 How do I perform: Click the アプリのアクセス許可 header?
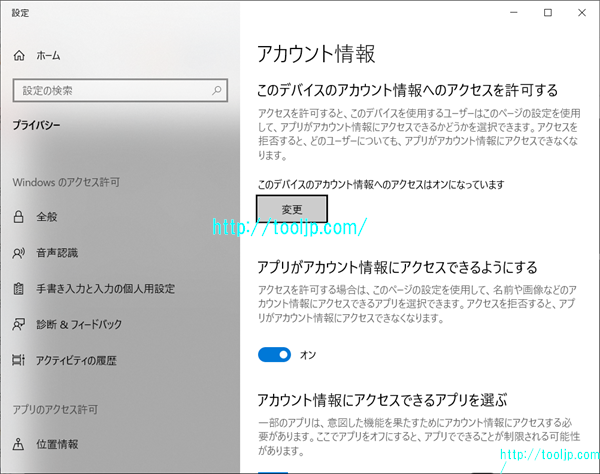55,410
